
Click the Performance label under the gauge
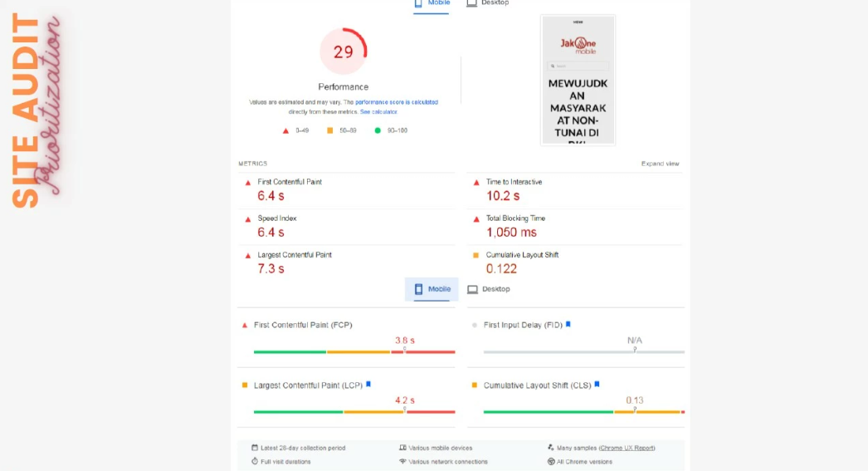pyautogui.click(x=344, y=87)
